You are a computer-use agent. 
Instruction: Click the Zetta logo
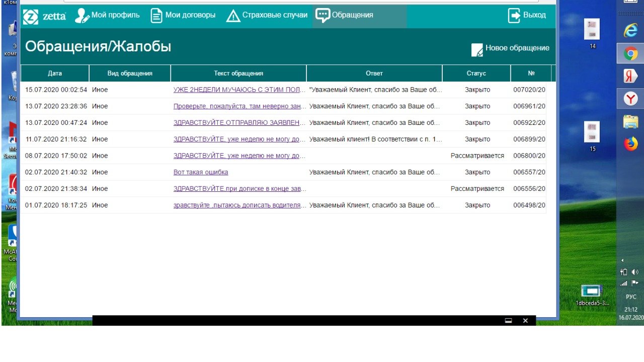pyautogui.click(x=44, y=16)
